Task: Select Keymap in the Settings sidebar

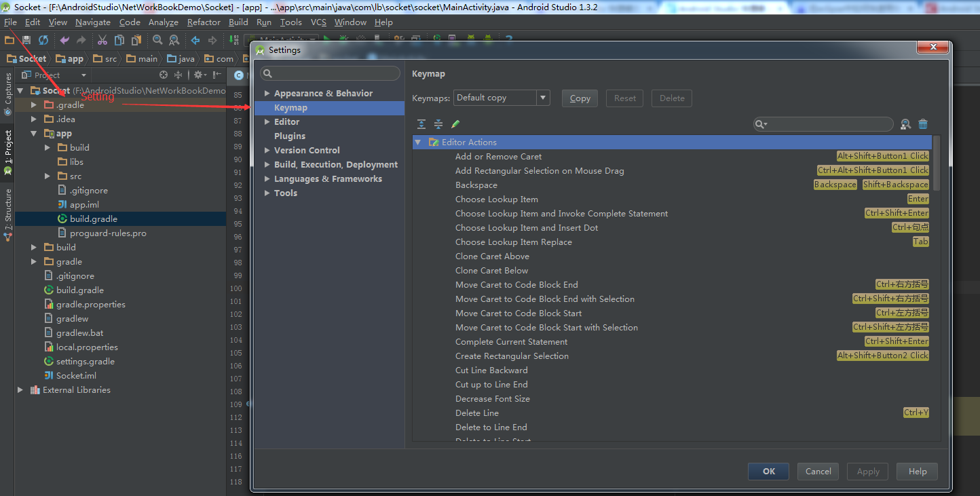Action: click(x=329, y=108)
